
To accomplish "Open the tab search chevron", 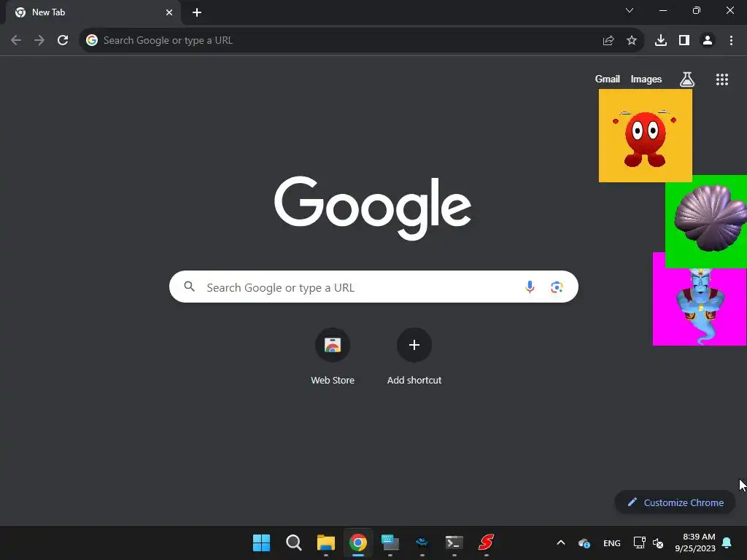I will [630, 10].
